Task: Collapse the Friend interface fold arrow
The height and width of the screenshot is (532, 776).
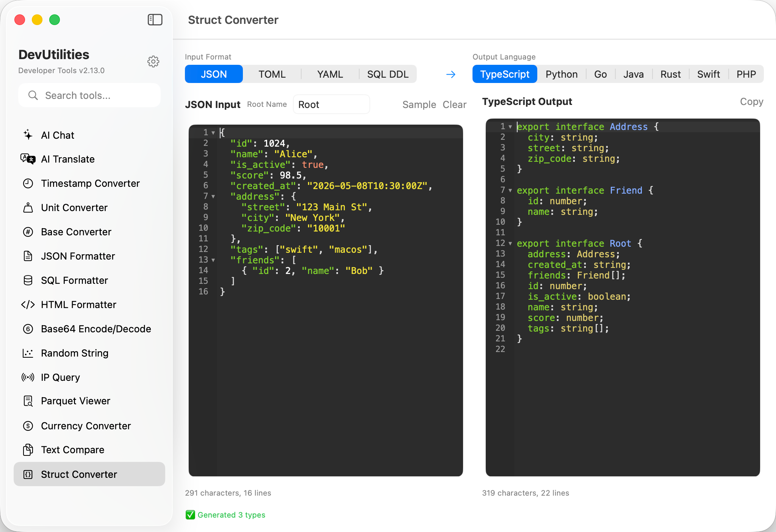Action: (x=510, y=190)
